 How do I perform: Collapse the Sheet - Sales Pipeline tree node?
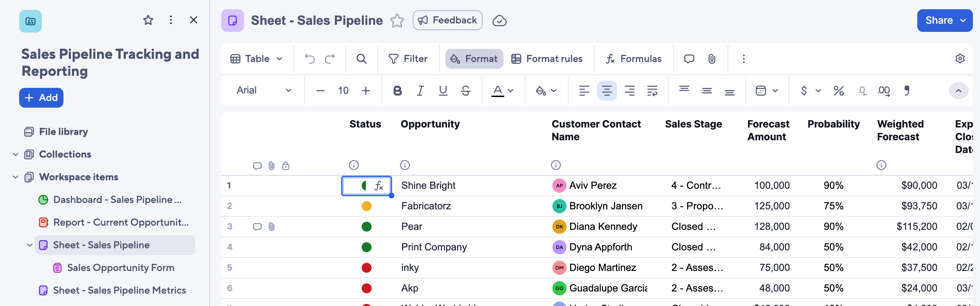[x=29, y=245]
